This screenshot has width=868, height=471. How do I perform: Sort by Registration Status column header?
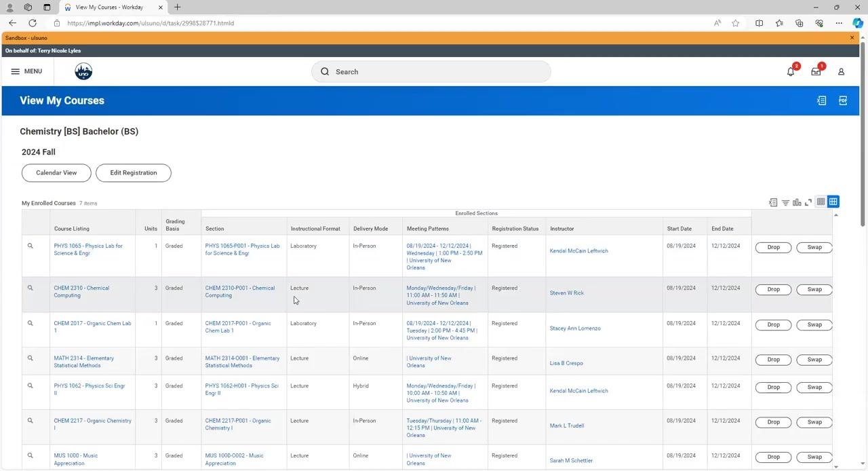(515, 229)
